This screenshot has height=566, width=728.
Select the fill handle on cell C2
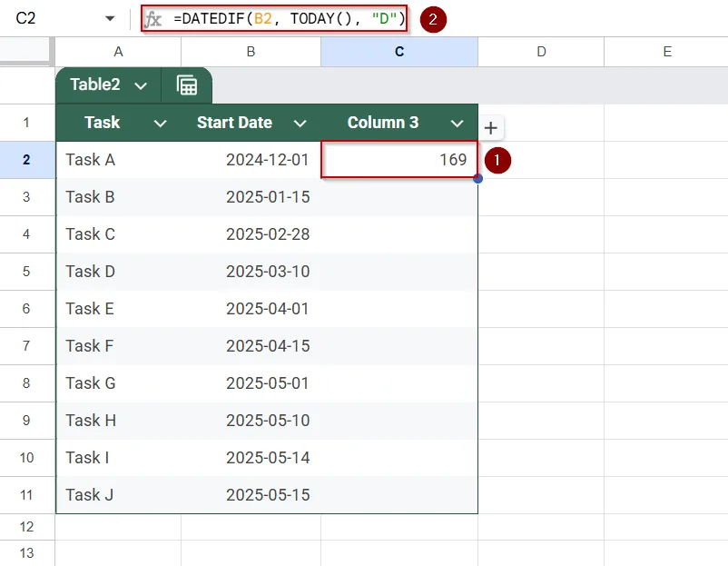(477, 178)
